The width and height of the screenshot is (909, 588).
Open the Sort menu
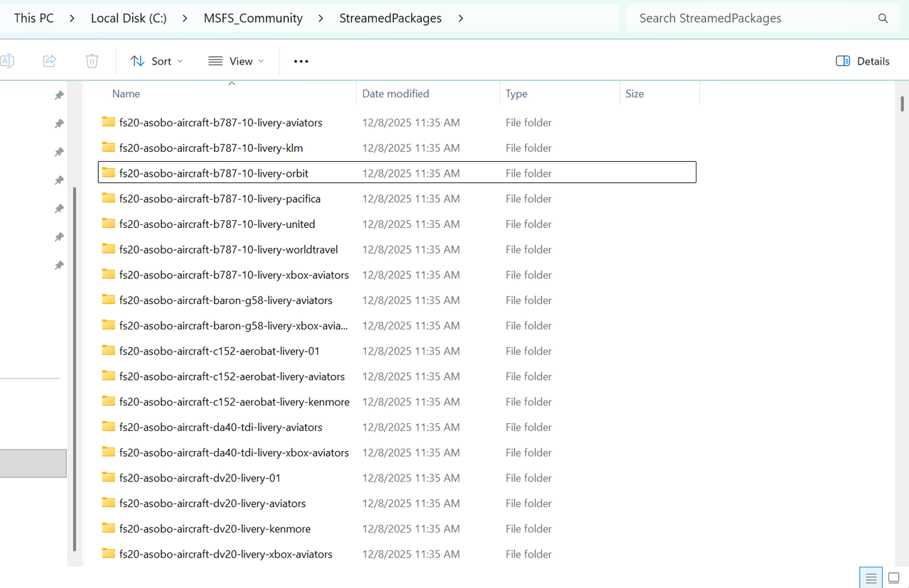pyautogui.click(x=157, y=61)
